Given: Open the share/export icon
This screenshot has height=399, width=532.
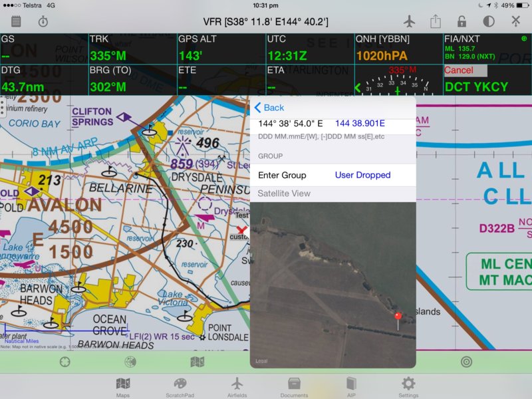Looking at the screenshot, I should click(436, 21).
